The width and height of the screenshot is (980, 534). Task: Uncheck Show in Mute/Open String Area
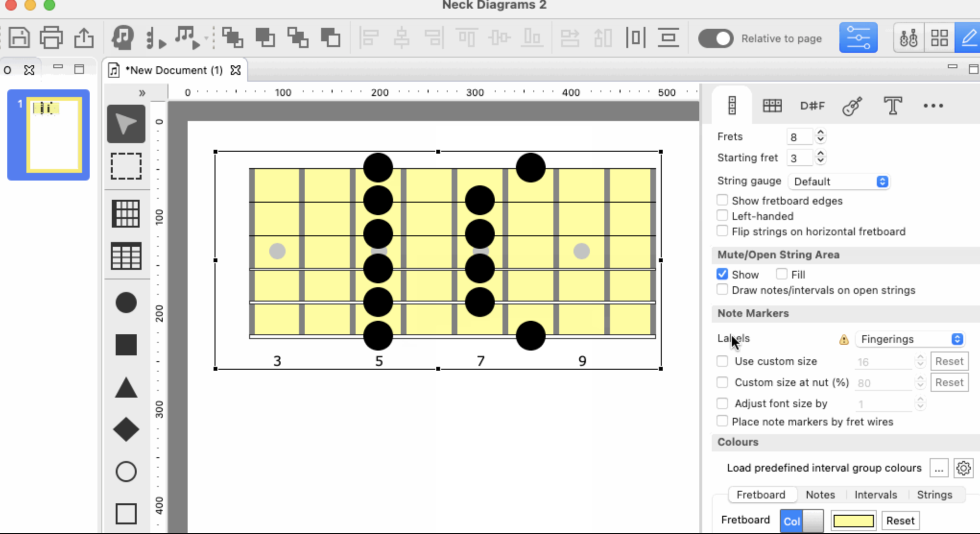pos(722,274)
